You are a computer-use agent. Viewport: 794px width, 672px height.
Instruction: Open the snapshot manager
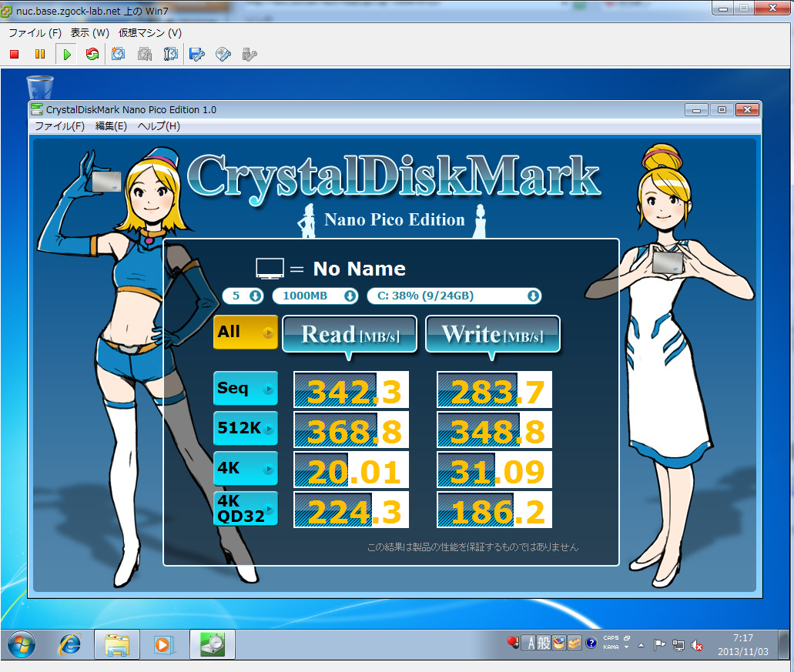[171, 54]
